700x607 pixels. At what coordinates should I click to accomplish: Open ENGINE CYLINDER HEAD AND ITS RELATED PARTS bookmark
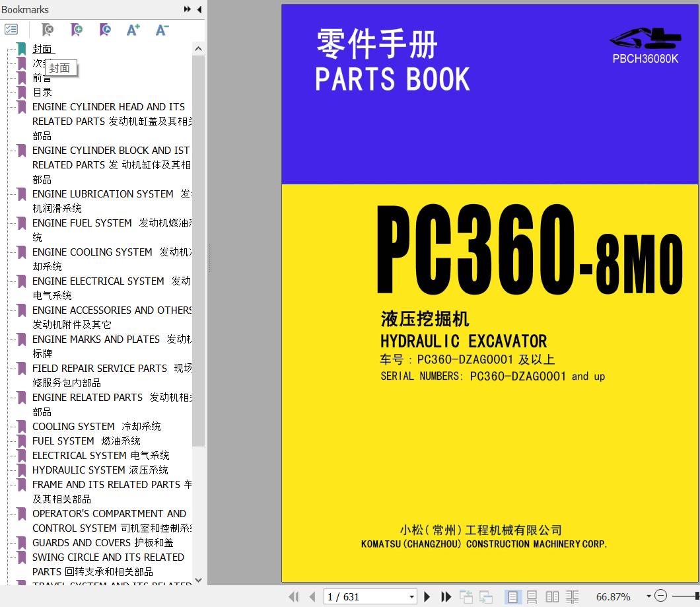pos(112,121)
